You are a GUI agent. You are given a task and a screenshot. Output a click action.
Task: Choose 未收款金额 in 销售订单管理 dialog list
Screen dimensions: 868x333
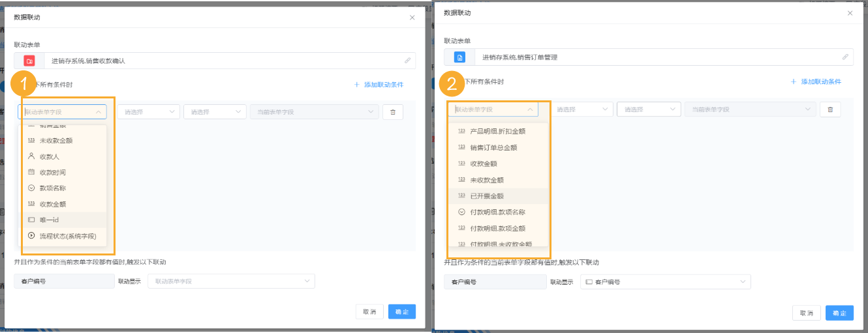499,180
